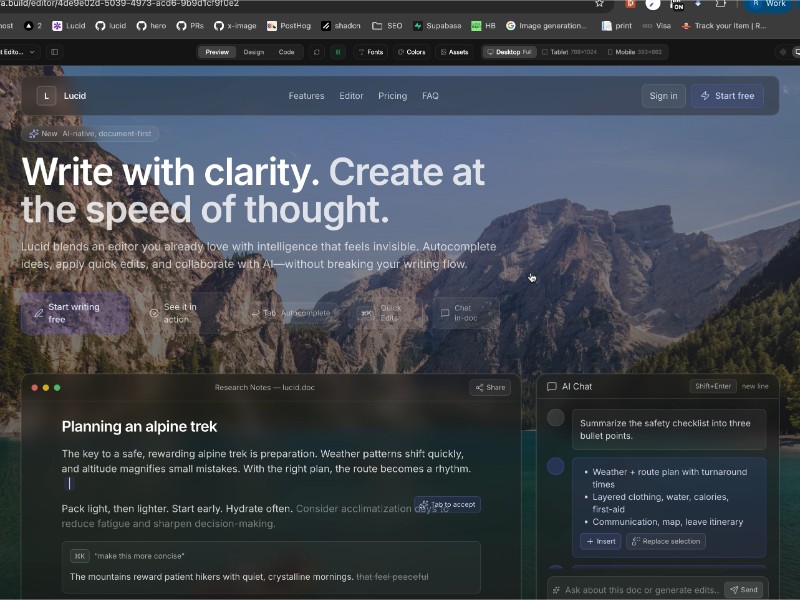Click the Start free button
The width and height of the screenshot is (800, 600).
coord(727,96)
